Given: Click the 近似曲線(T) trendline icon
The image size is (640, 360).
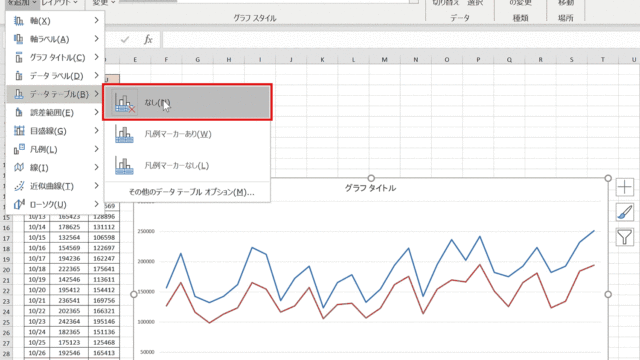Looking at the screenshot, I should tap(19, 186).
